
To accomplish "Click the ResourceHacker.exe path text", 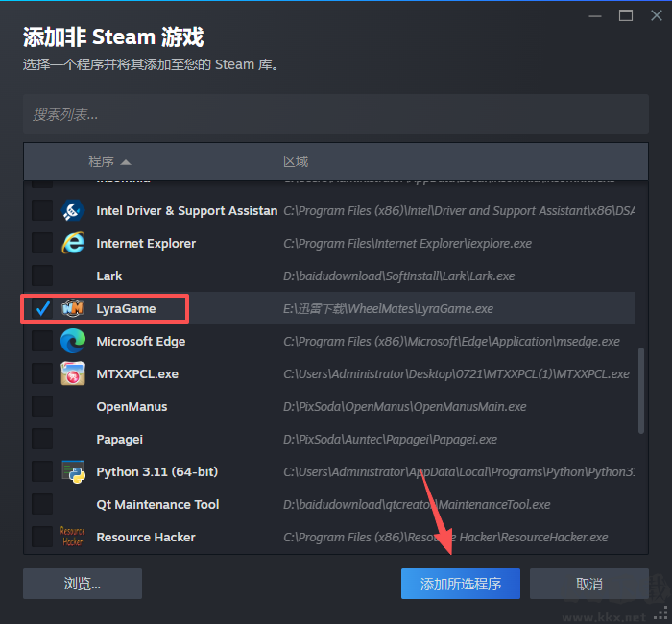I will coord(445,537).
